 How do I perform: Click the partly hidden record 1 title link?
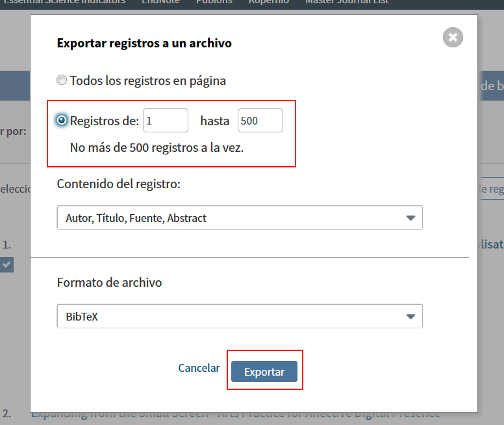[491, 244]
